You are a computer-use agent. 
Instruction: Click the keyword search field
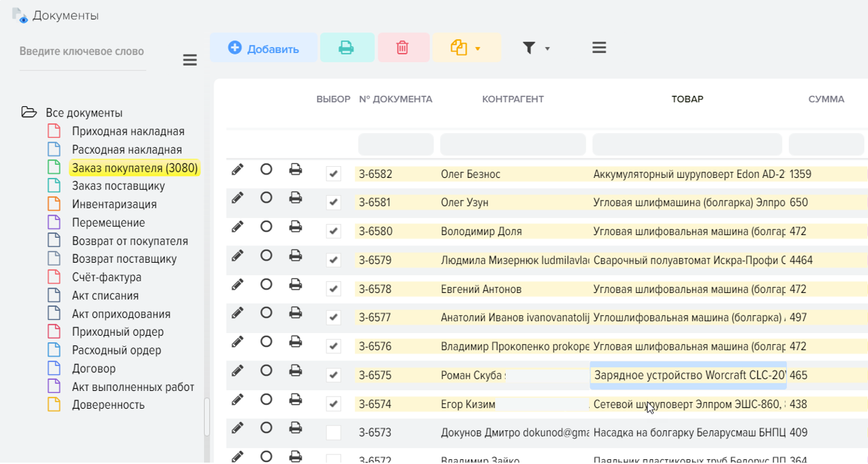pyautogui.click(x=82, y=52)
